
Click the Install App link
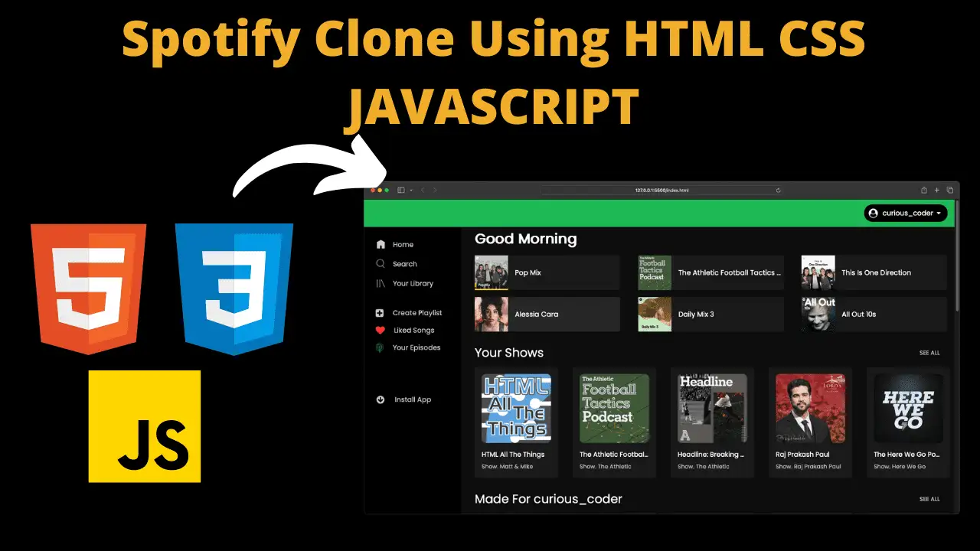(x=413, y=399)
